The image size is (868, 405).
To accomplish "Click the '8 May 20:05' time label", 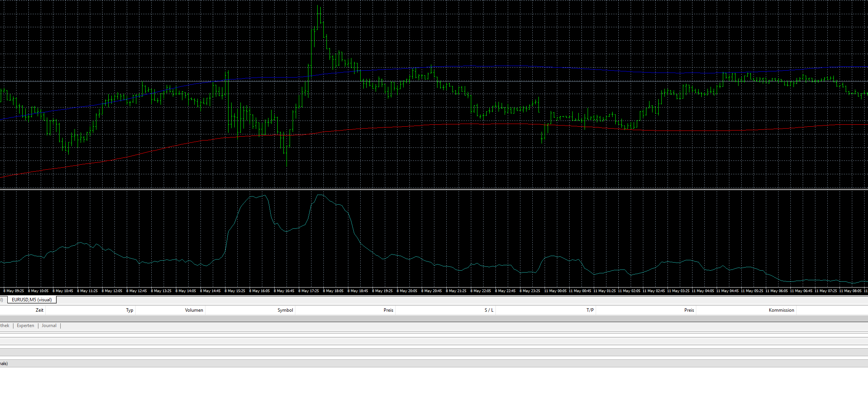I will [407, 291].
